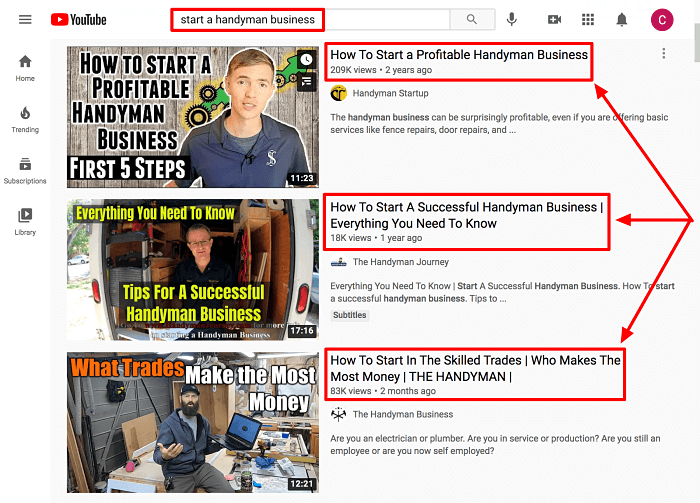Open the hamburger guide menu
Viewport: 700px width, 503px height.
pyautogui.click(x=25, y=20)
